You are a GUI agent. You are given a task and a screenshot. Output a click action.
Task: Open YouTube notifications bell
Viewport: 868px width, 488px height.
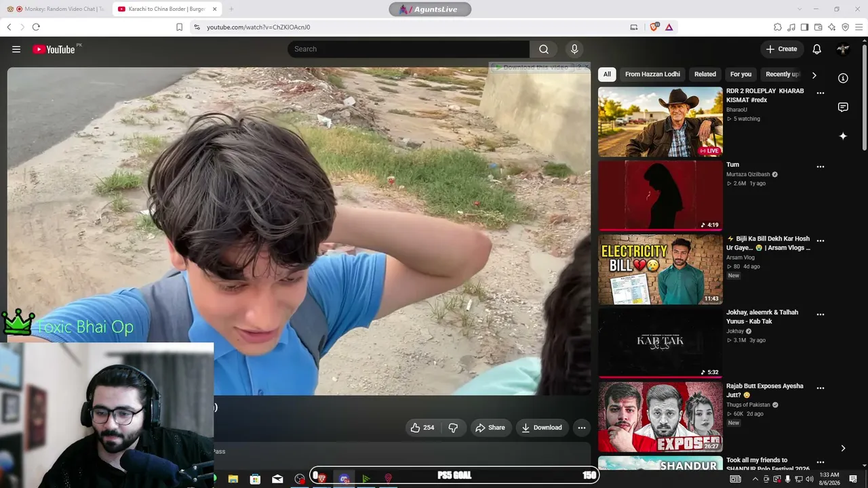817,49
